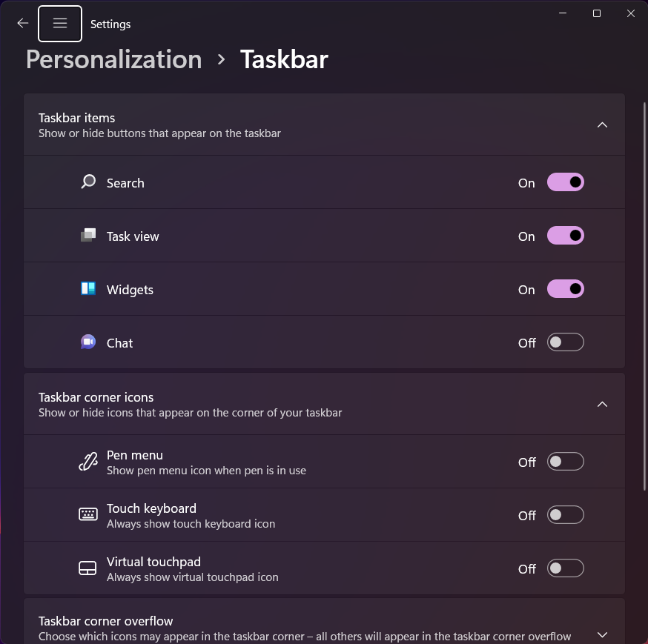The width and height of the screenshot is (648, 644).
Task: Click the Task view icon
Action: click(x=88, y=235)
